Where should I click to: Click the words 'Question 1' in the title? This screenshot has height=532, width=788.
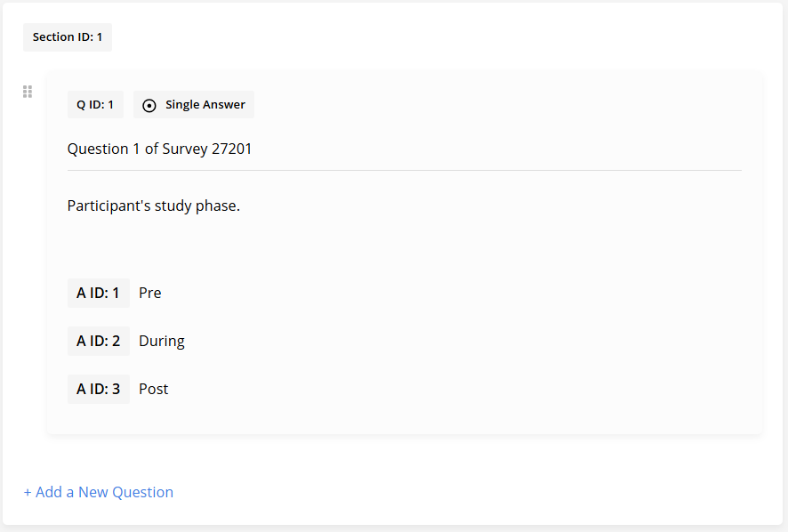(x=103, y=149)
